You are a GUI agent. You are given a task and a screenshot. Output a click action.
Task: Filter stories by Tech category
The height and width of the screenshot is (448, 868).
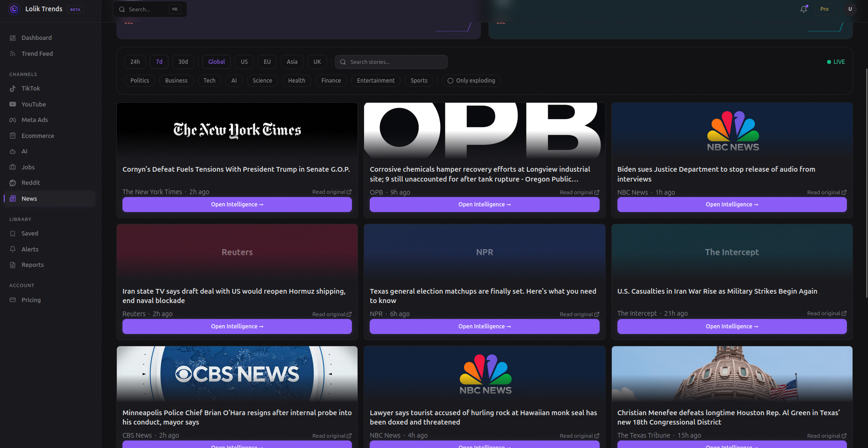click(x=209, y=81)
